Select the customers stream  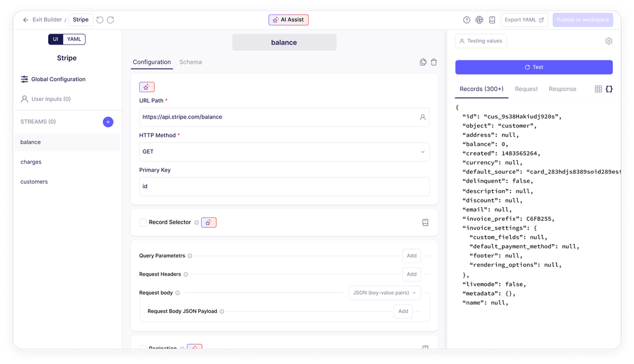coord(34,182)
